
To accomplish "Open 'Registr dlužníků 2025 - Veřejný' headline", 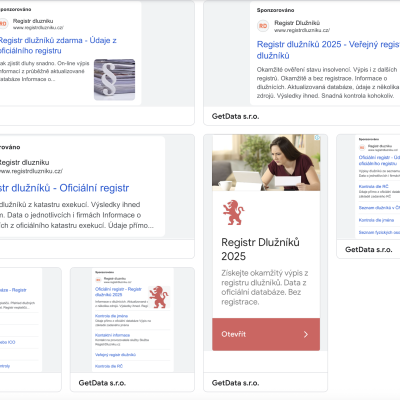I will (328, 50).
